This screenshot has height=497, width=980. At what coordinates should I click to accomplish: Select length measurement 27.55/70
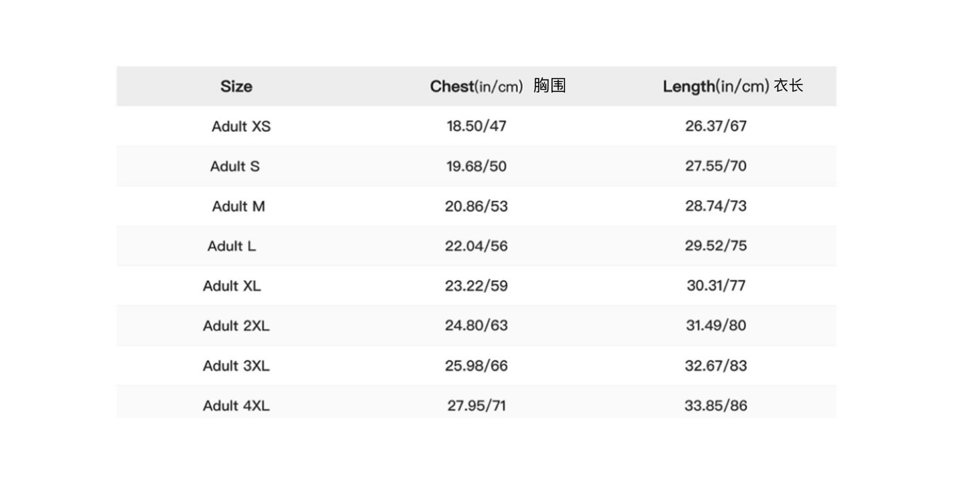[716, 166]
